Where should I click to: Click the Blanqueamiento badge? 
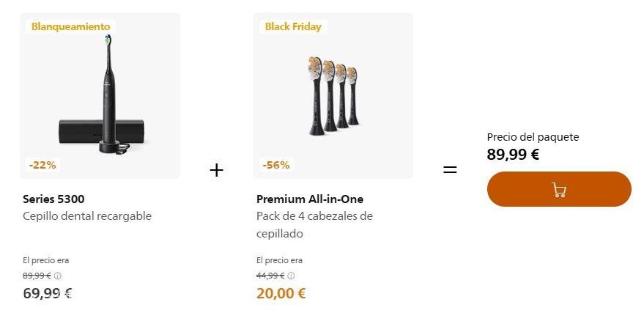pos(70,26)
